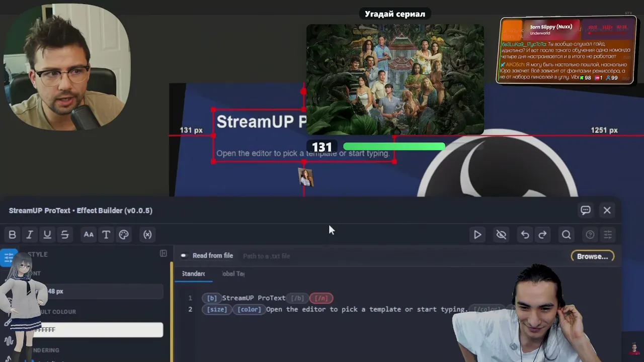Click the Effect Builder window title
The image size is (644, 362).
pyautogui.click(x=80, y=211)
